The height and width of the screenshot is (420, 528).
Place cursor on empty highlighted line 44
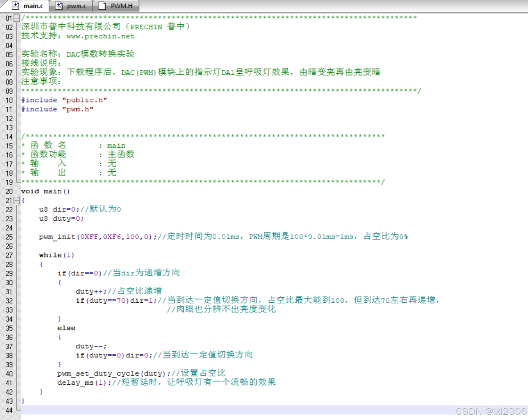274,410
